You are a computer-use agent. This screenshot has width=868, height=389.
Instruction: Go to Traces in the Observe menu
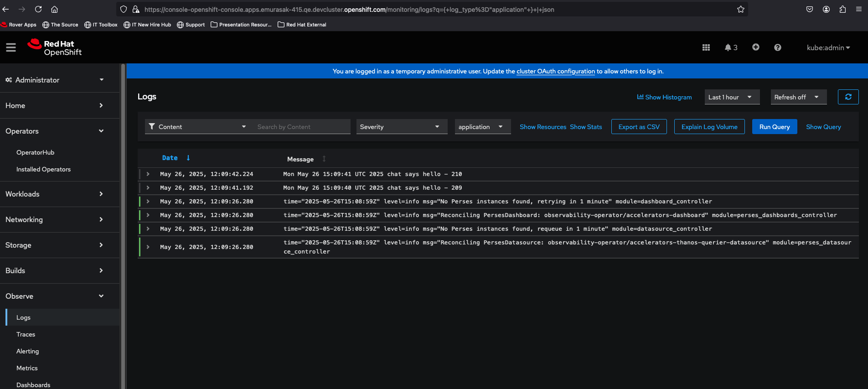coord(26,334)
